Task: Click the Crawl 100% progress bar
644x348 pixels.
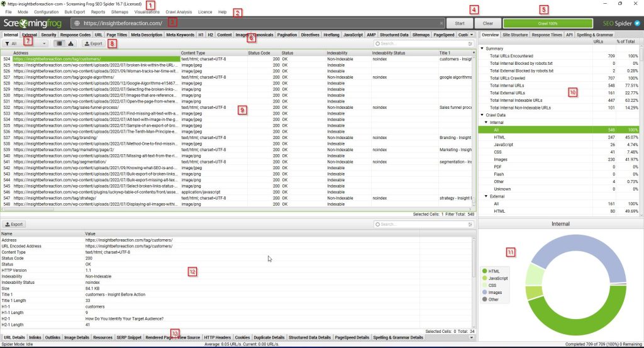Action: point(548,23)
